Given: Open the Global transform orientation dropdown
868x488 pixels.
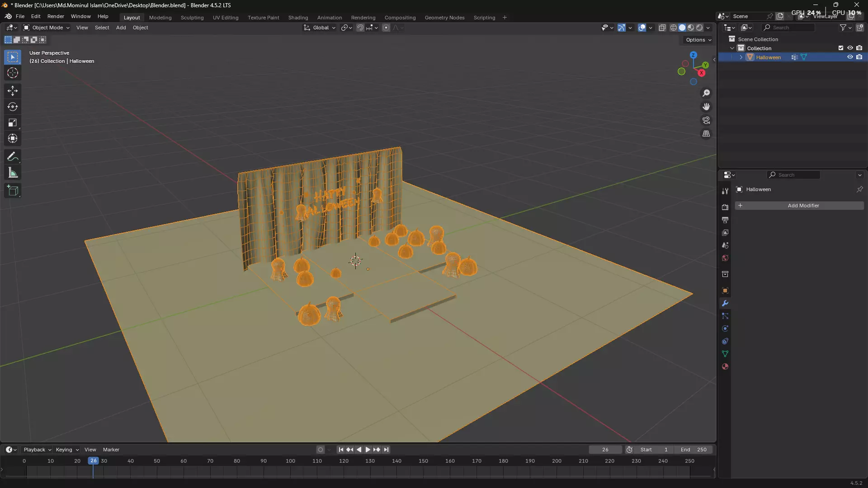Looking at the screenshot, I should point(320,28).
